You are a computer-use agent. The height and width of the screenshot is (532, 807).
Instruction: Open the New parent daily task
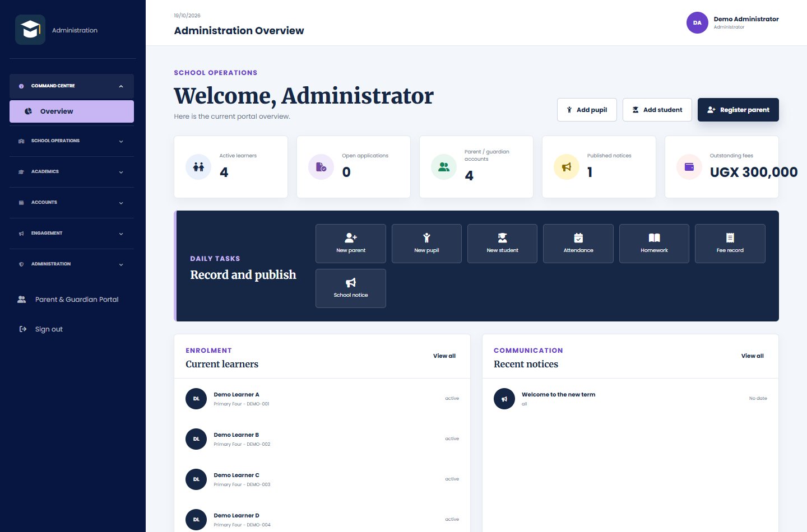click(351, 244)
